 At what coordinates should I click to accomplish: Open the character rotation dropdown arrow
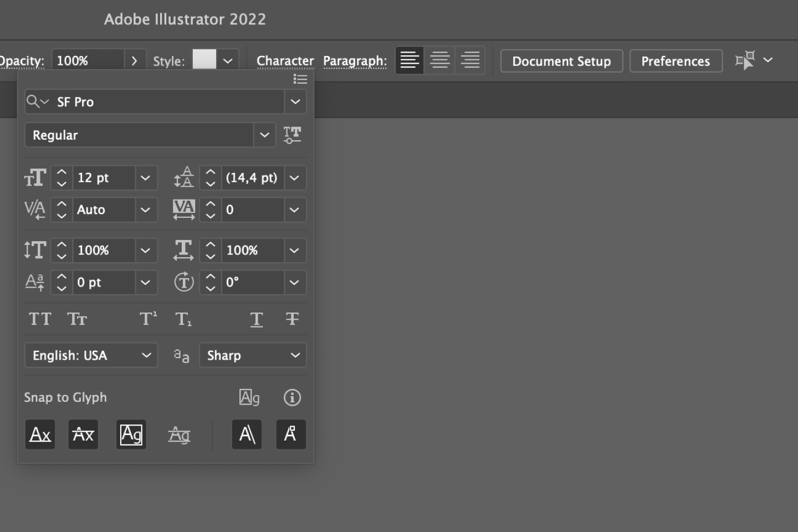pos(294,283)
